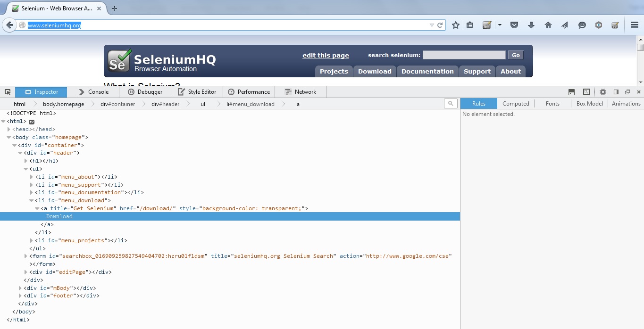This screenshot has width=644, height=329.
Task: Click the Go search button
Action: pos(516,55)
